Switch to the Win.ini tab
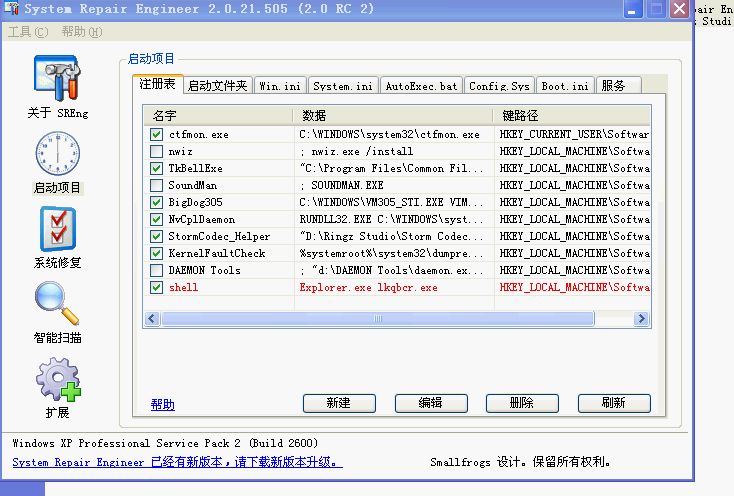The image size is (734, 496). [280, 86]
